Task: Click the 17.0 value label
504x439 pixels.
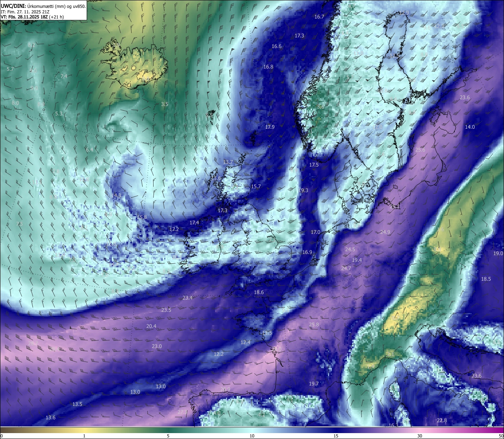Action: click(315, 232)
